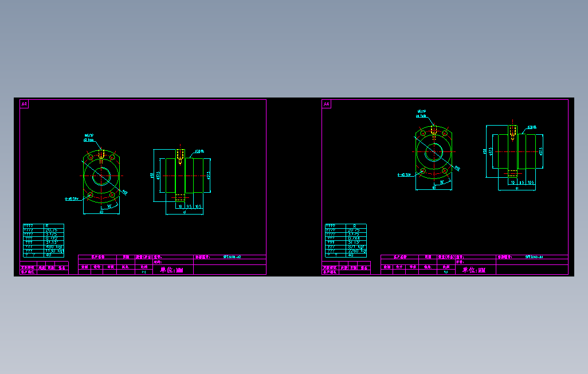Click the oil hole callout on the right sheet

pos(421,114)
